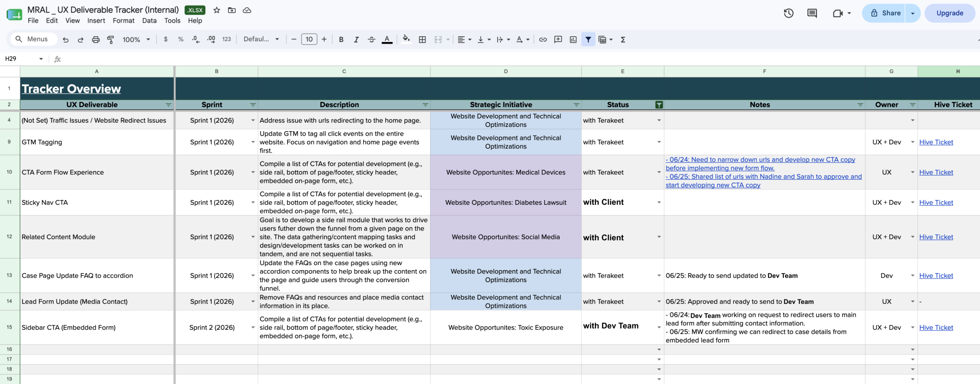Viewport: 980px width, 384px height.
Task: Open the Format menu
Action: coord(123,21)
